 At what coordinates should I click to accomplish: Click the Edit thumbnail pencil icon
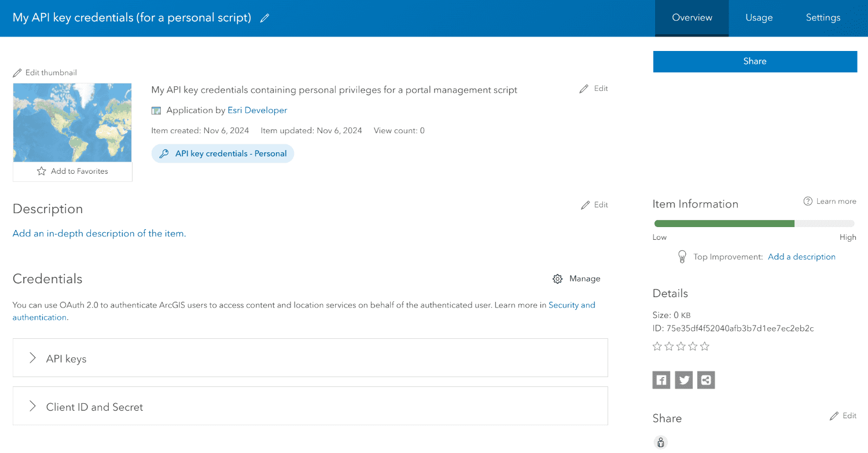(17, 72)
